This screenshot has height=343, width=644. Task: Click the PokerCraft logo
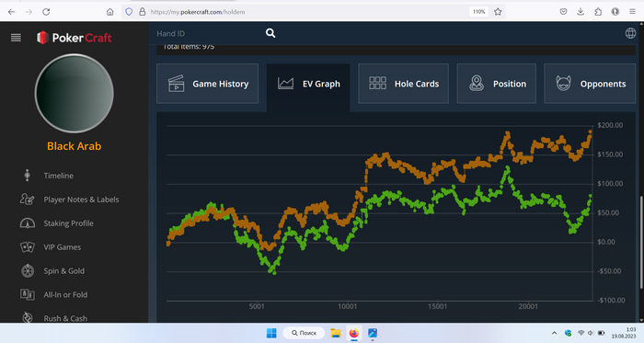coord(75,38)
